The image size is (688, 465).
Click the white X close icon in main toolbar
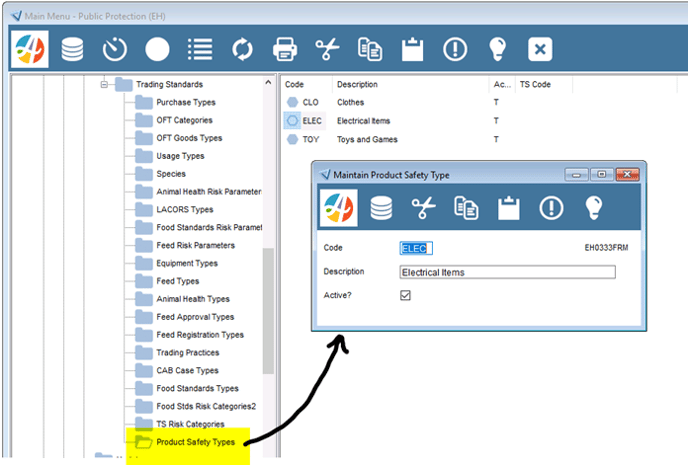[540, 49]
